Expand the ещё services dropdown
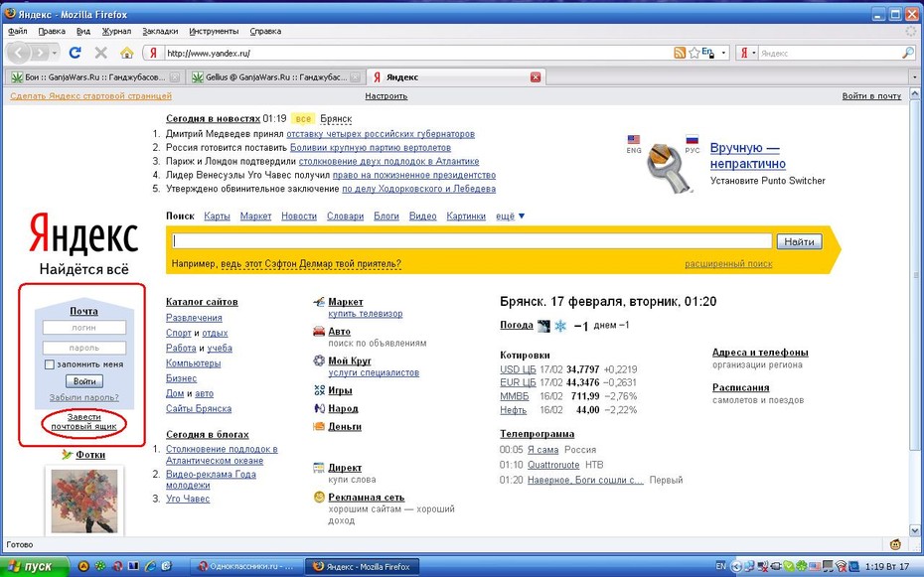924x577 pixels. point(510,216)
